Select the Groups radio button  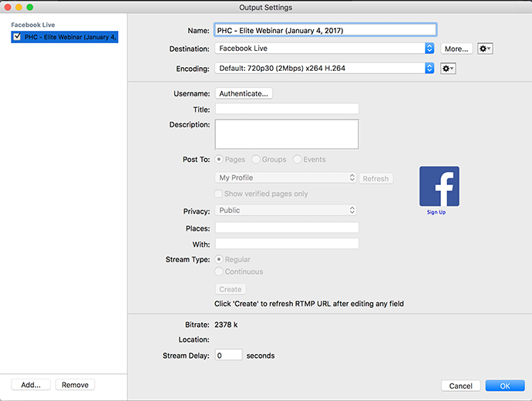(256, 159)
